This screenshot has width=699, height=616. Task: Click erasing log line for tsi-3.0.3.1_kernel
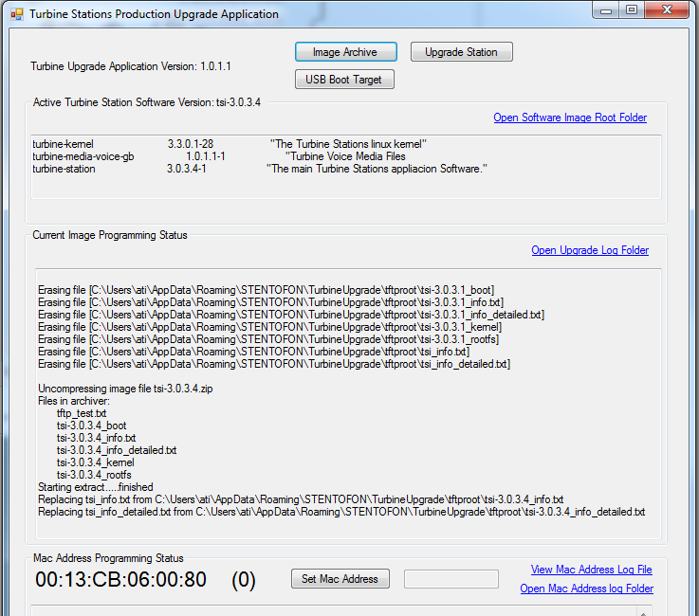click(269, 327)
